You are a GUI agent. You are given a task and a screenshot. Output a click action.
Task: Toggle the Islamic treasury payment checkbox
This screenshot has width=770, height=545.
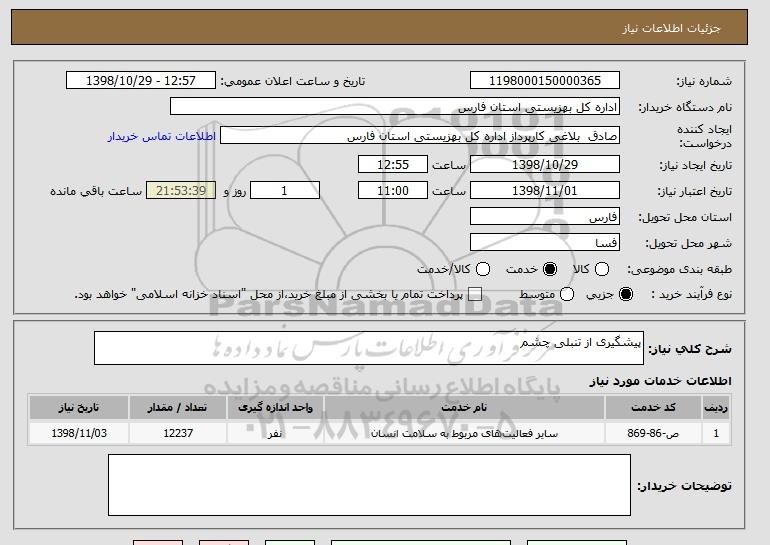pyautogui.click(x=474, y=294)
